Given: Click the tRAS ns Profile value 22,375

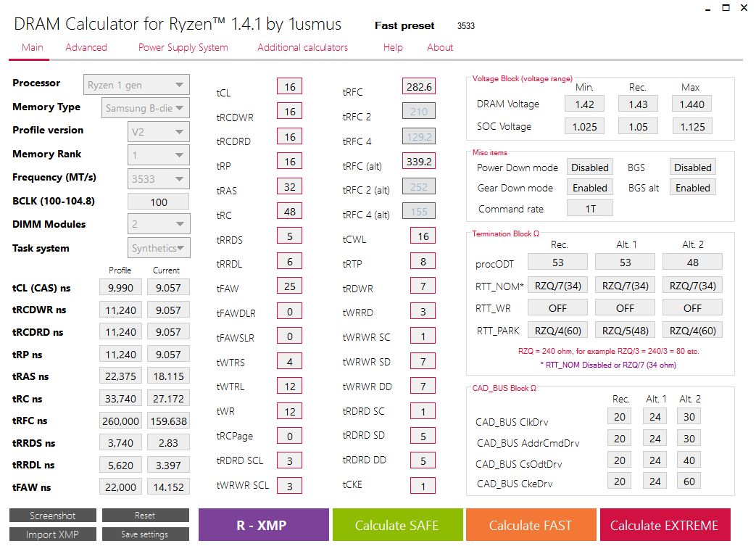Looking at the screenshot, I should pyautogui.click(x=120, y=376).
